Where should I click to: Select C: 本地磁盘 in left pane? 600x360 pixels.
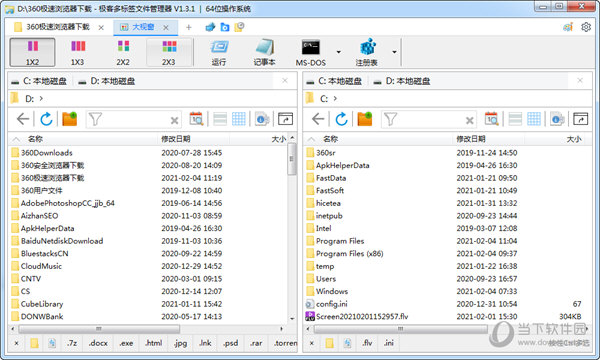pos(39,81)
